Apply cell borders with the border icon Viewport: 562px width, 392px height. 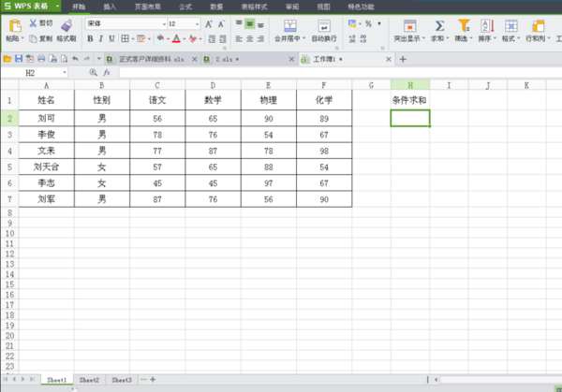pyautogui.click(x=125, y=38)
